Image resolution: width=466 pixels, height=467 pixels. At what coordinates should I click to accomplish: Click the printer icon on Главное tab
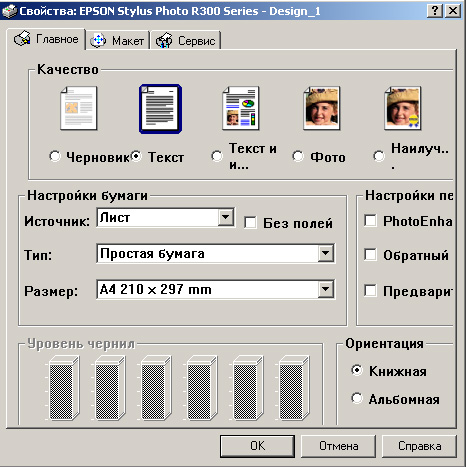22,39
